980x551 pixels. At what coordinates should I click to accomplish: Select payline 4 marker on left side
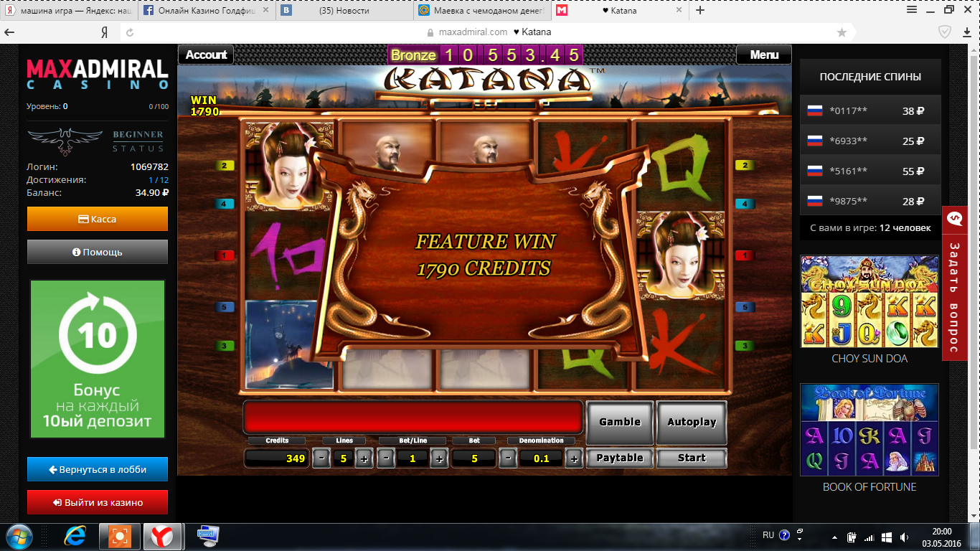pyautogui.click(x=224, y=204)
